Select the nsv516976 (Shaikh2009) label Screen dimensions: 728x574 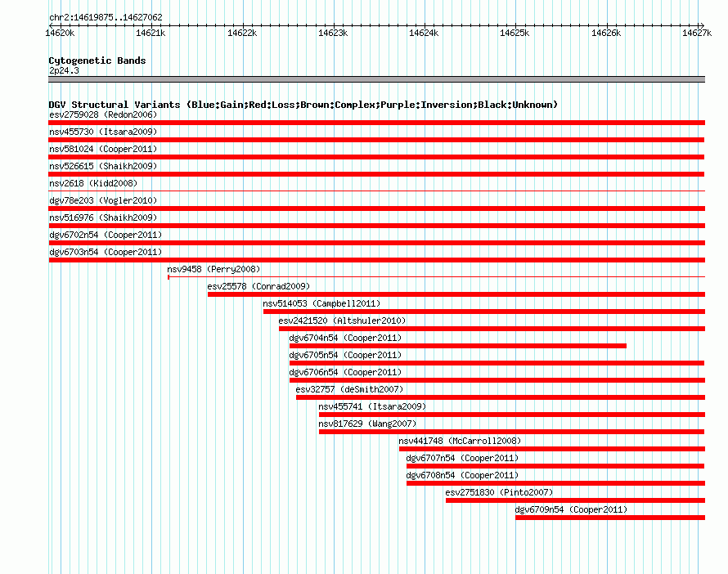(103, 217)
